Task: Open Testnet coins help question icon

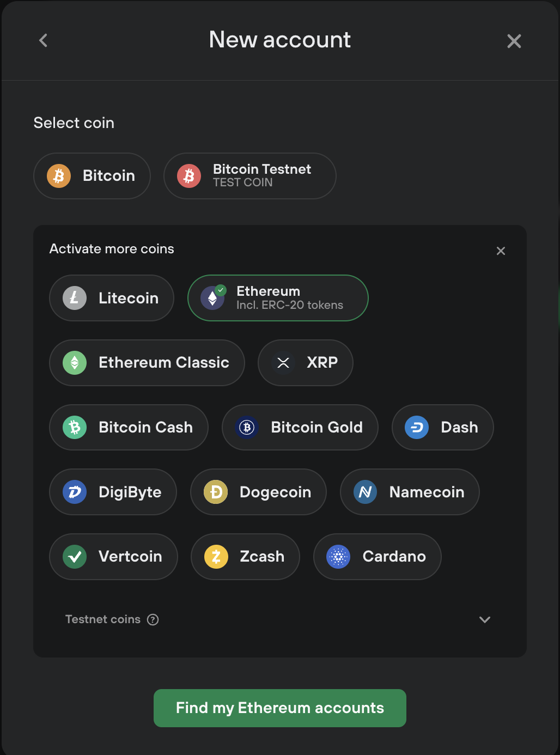Action: [x=153, y=619]
